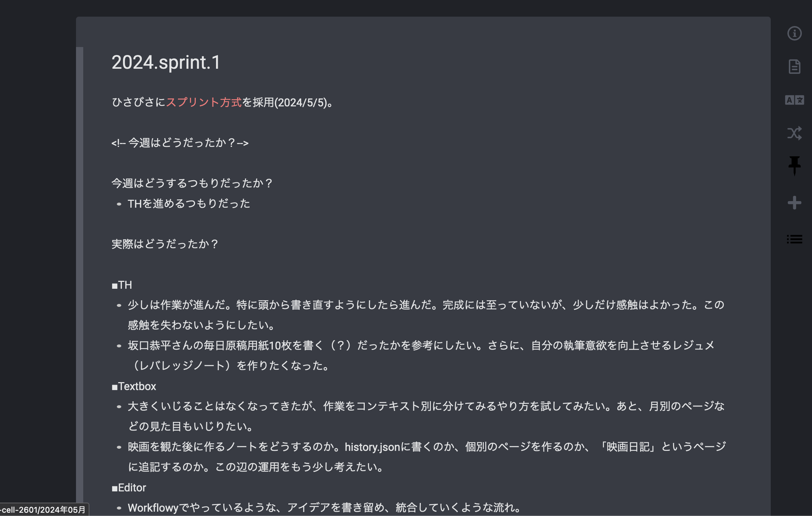Click the bullet before THを進めるつもりだった
The width and height of the screenshot is (812, 516).
pos(119,204)
